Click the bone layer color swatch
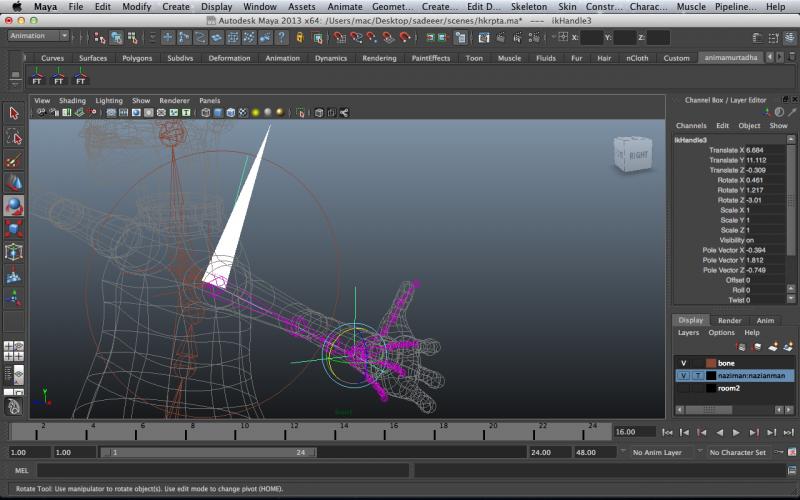Viewport: 800px width, 500px height. 711,363
